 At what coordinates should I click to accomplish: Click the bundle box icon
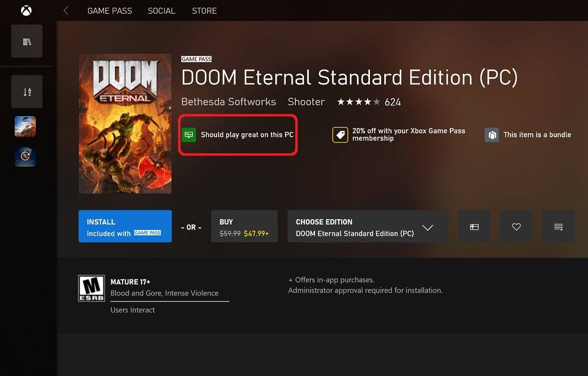[491, 135]
